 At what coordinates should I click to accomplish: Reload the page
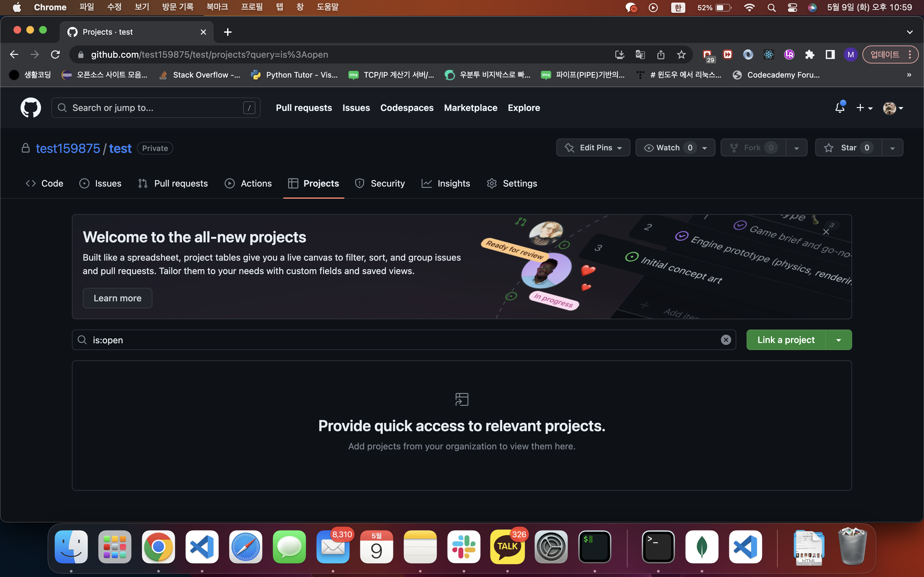point(56,54)
